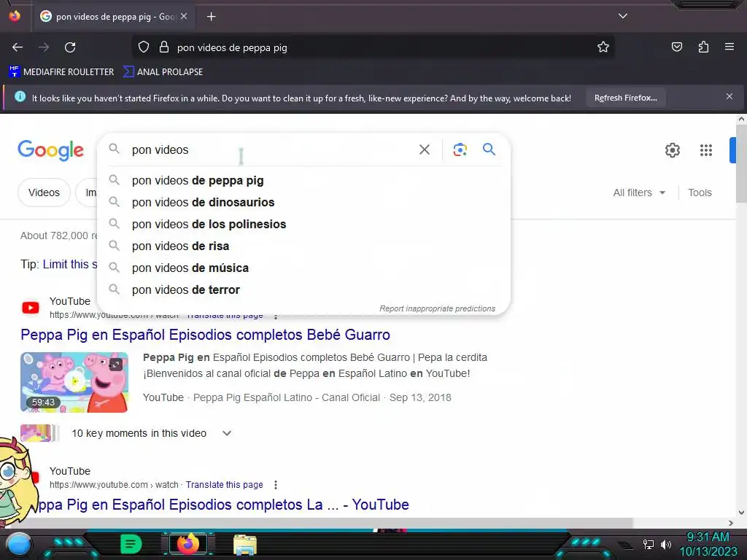Screen dimensions: 747x560
Task: Open the Windows Start orb
Action: pyautogui.click(x=18, y=545)
